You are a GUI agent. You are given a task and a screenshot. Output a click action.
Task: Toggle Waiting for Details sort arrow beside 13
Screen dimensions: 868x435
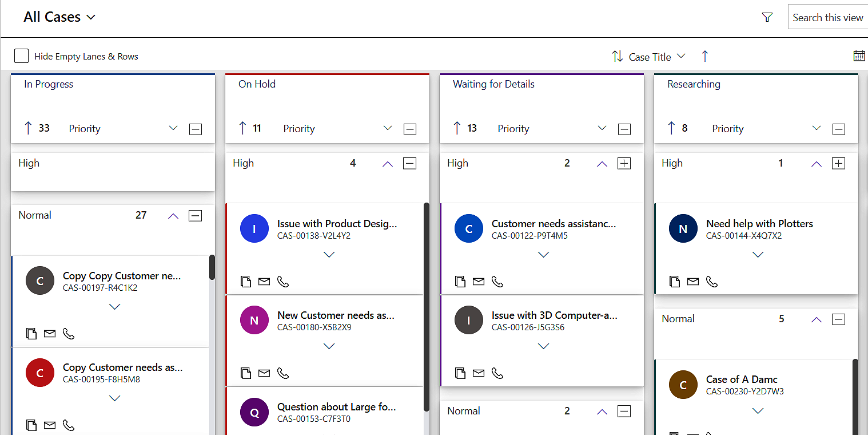pyautogui.click(x=456, y=128)
